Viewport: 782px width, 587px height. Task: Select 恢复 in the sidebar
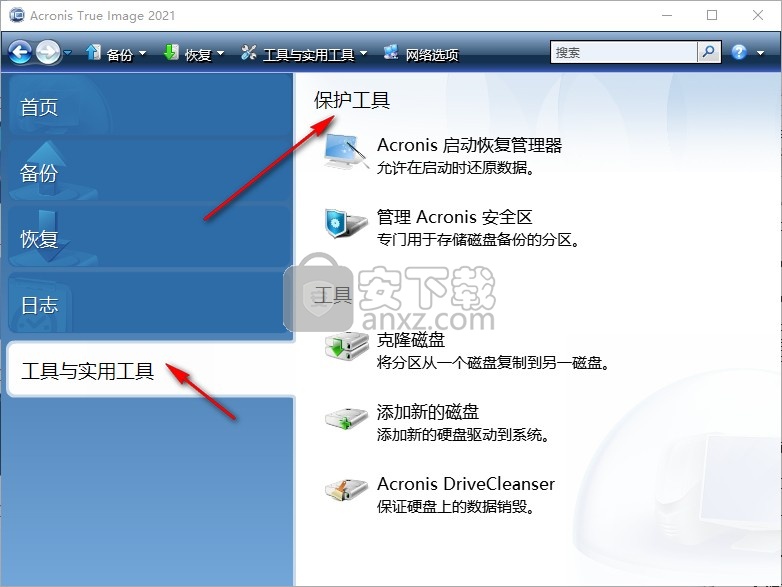coord(150,238)
